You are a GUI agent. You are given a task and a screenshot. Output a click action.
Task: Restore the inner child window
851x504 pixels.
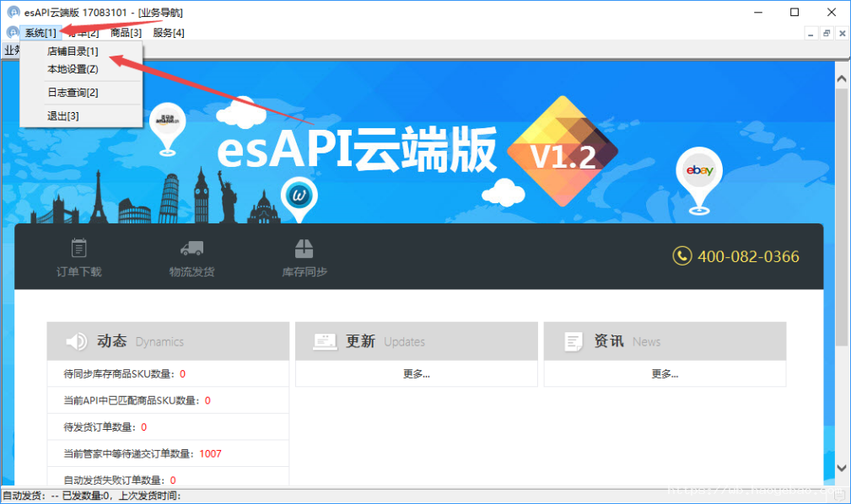tap(826, 34)
